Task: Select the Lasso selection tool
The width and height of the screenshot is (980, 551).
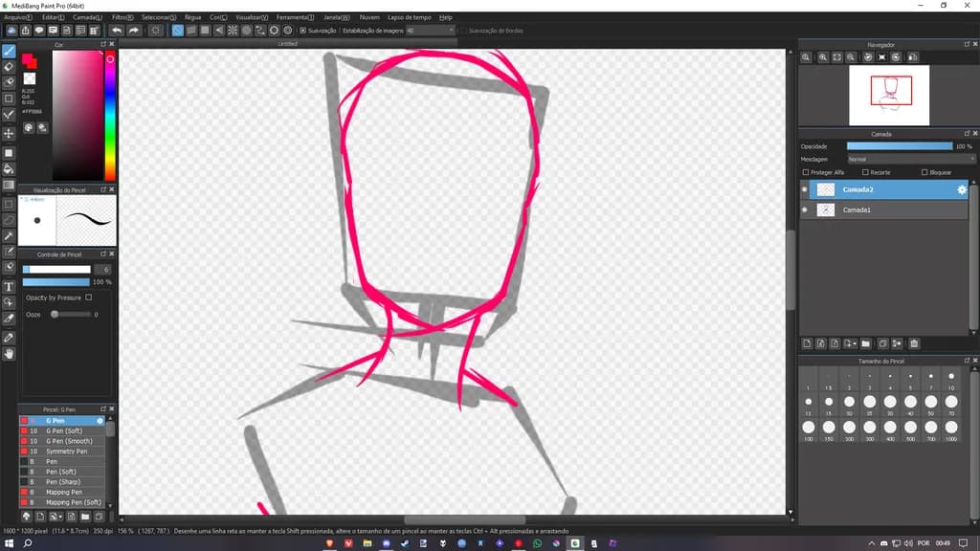Action: pos(9,220)
